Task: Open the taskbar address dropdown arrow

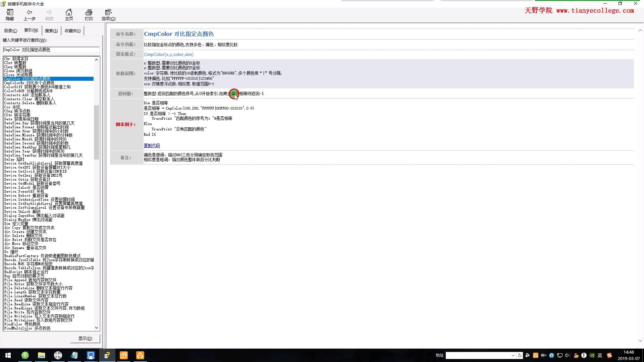Action: point(513,355)
